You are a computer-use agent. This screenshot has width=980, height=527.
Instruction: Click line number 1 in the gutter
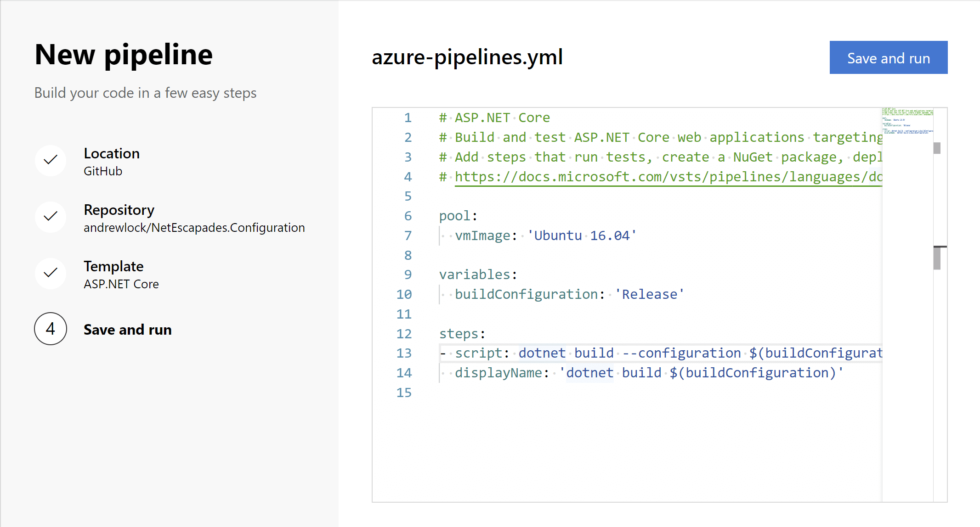[408, 118]
